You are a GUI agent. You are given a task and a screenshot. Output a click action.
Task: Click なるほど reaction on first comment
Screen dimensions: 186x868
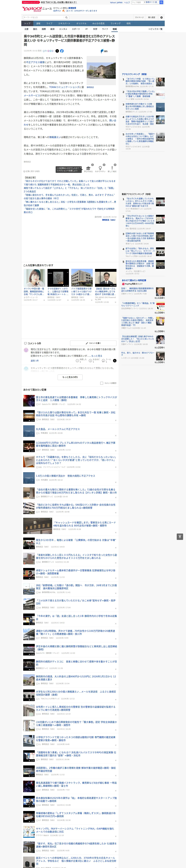(x=91, y=361)
